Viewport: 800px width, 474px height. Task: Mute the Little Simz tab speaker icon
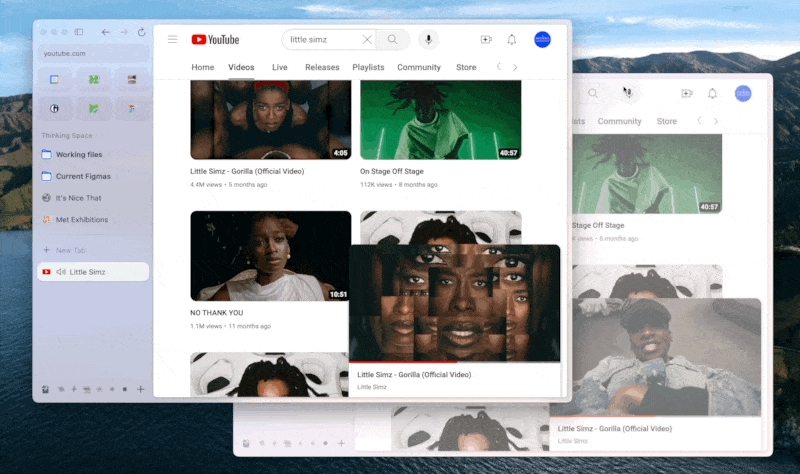(61, 272)
